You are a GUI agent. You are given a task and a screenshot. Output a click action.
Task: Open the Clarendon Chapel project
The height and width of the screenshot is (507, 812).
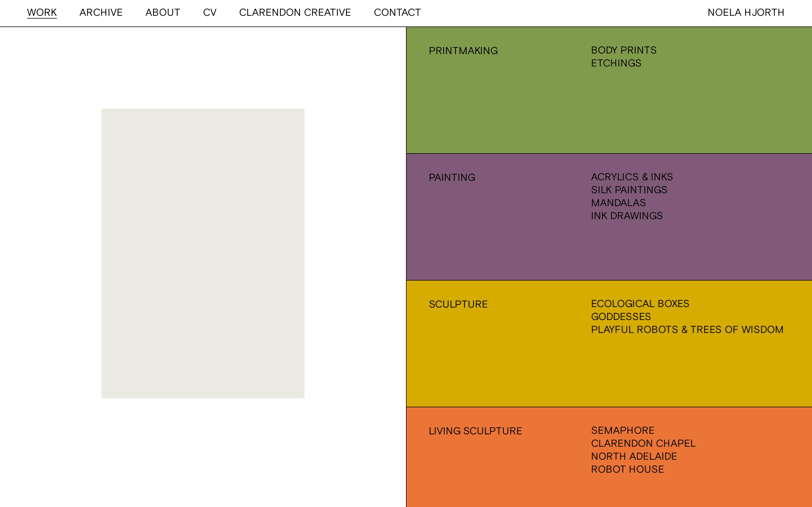tap(643, 443)
